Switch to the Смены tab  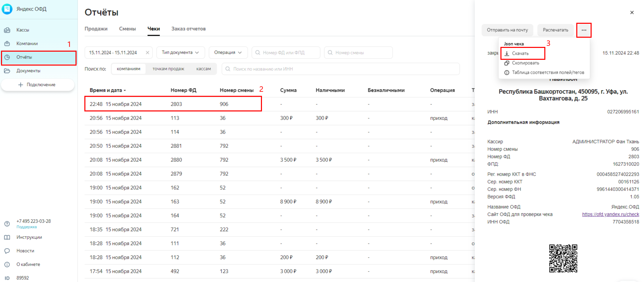(127, 29)
